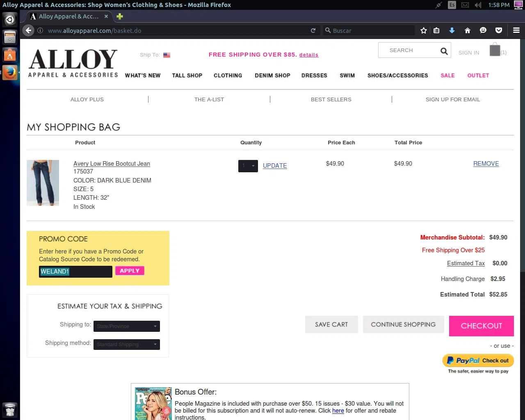Image resolution: width=525 pixels, height=420 pixels.
Task: Click the 'here' link in Bonus Offer
Action: (x=338, y=411)
